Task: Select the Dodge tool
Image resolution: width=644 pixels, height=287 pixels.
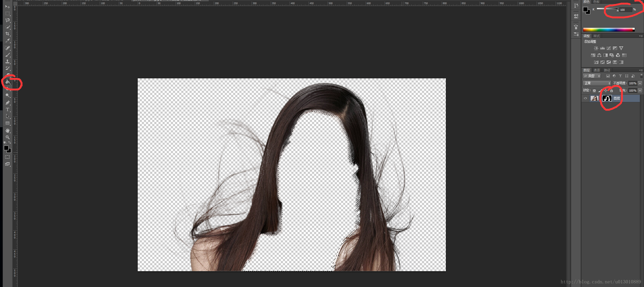Action: coord(8,95)
